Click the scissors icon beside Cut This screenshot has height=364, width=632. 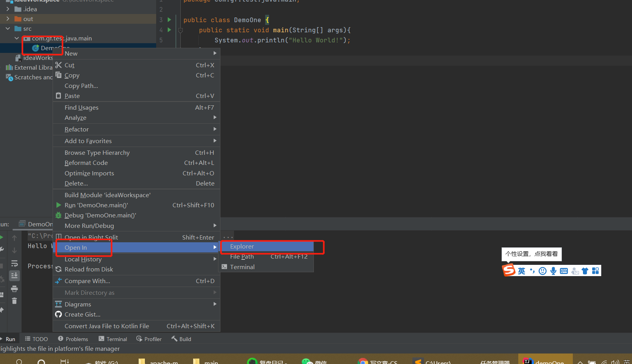tap(58, 65)
